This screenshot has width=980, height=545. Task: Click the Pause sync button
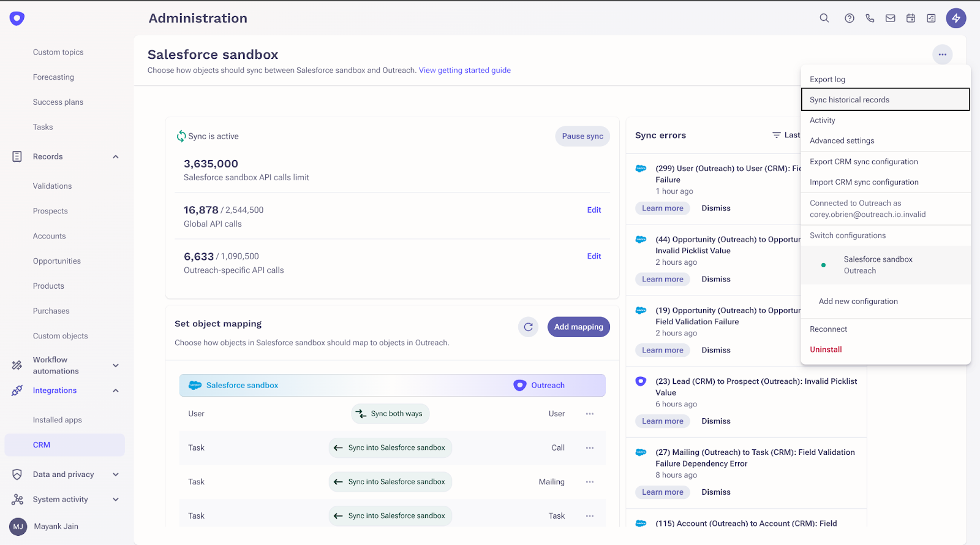[x=582, y=136]
